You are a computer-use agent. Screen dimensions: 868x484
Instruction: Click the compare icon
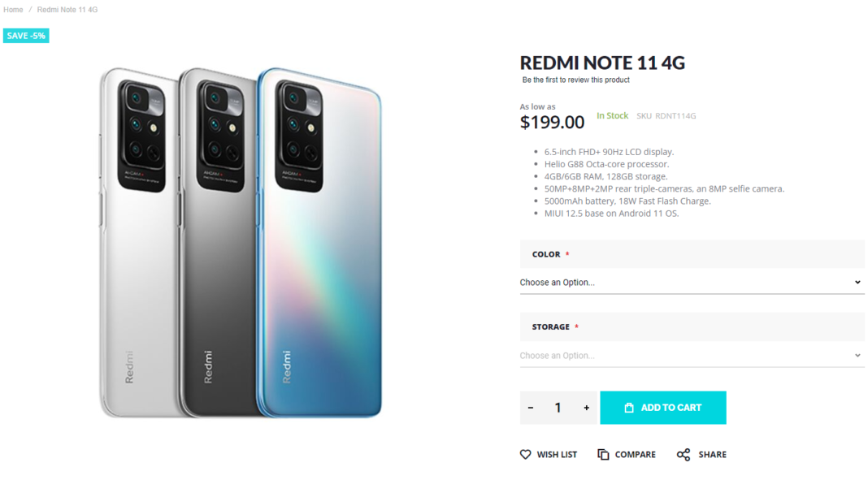(x=602, y=454)
